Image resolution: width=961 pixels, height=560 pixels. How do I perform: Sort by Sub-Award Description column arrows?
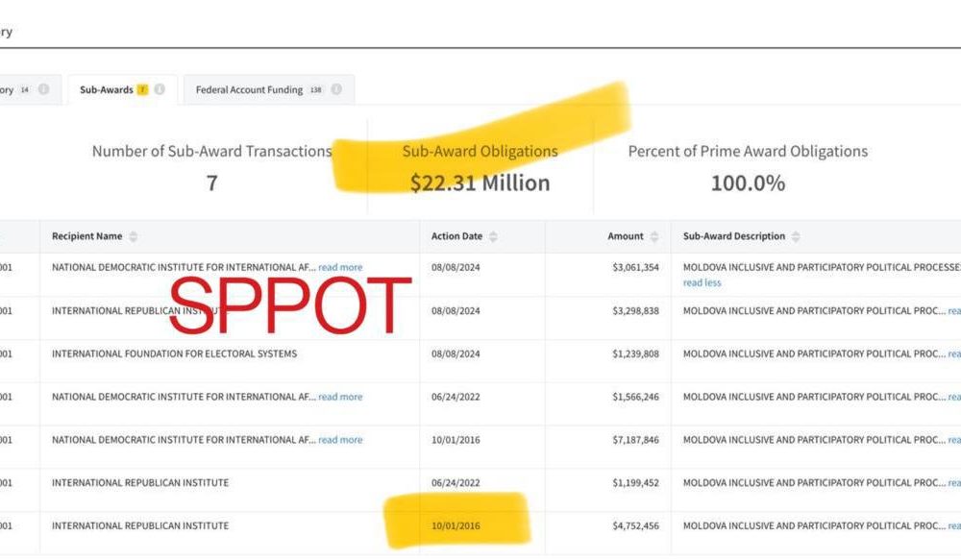[795, 236]
